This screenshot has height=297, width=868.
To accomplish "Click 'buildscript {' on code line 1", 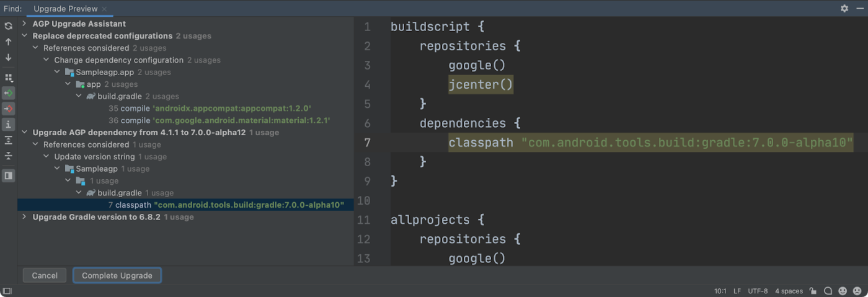I will (x=437, y=27).
